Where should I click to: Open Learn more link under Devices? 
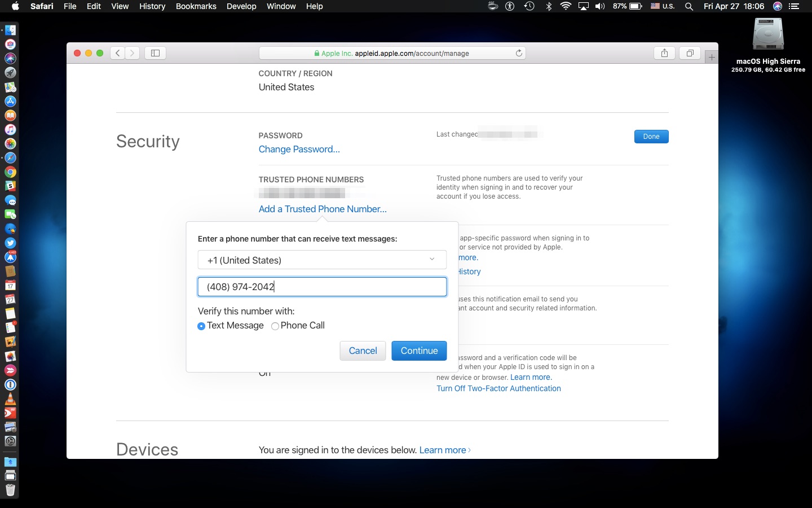[x=444, y=450]
